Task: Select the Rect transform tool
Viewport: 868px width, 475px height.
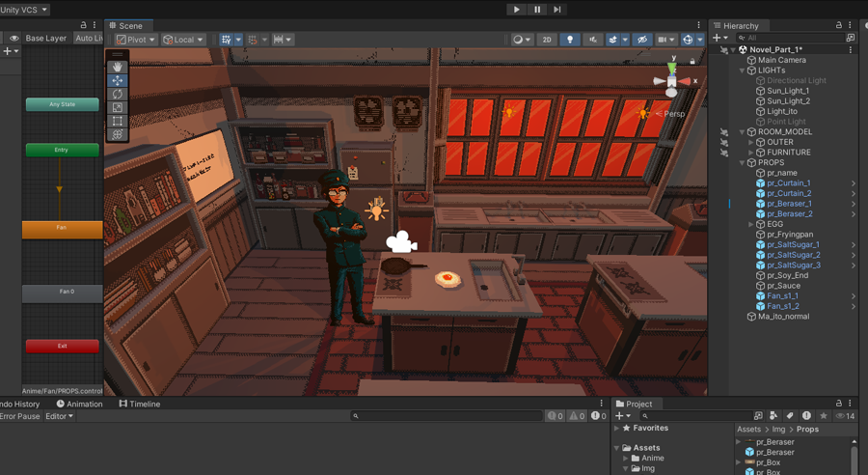Action: (x=118, y=122)
